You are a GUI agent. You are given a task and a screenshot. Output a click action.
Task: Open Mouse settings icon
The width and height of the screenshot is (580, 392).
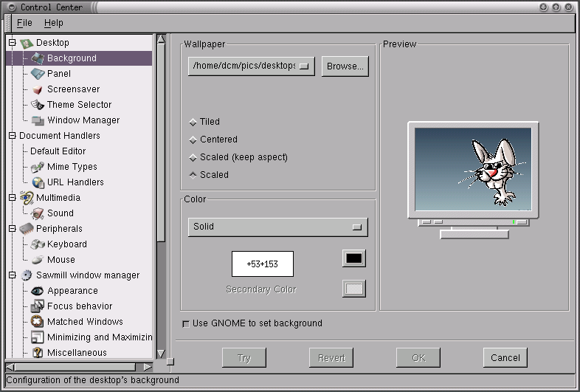tap(38, 260)
